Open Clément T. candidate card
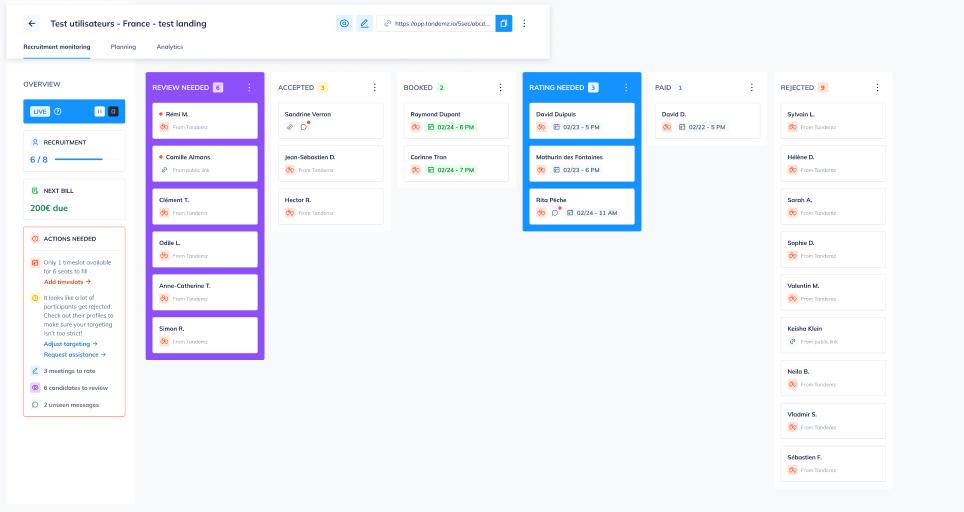Screen dimensions: 964x512 [x=205, y=207]
